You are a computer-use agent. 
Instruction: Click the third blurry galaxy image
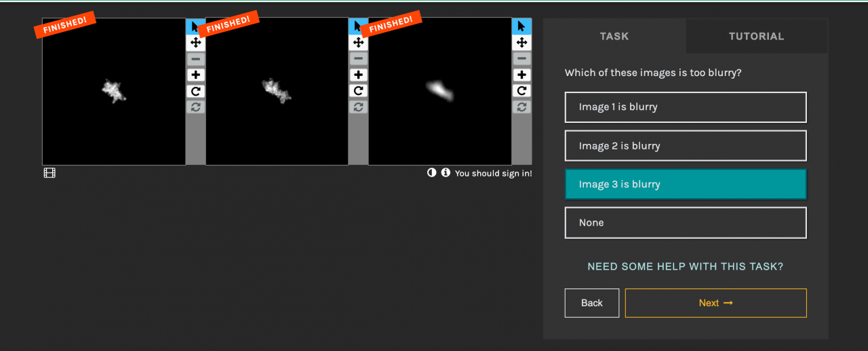pyautogui.click(x=440, y=91)
